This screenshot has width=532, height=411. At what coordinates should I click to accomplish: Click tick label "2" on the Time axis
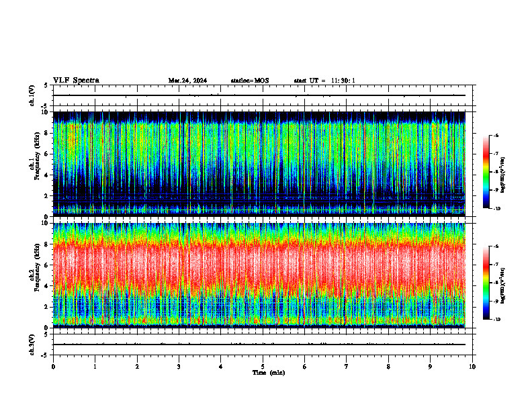pyautogui.click(x=137, y=367)
